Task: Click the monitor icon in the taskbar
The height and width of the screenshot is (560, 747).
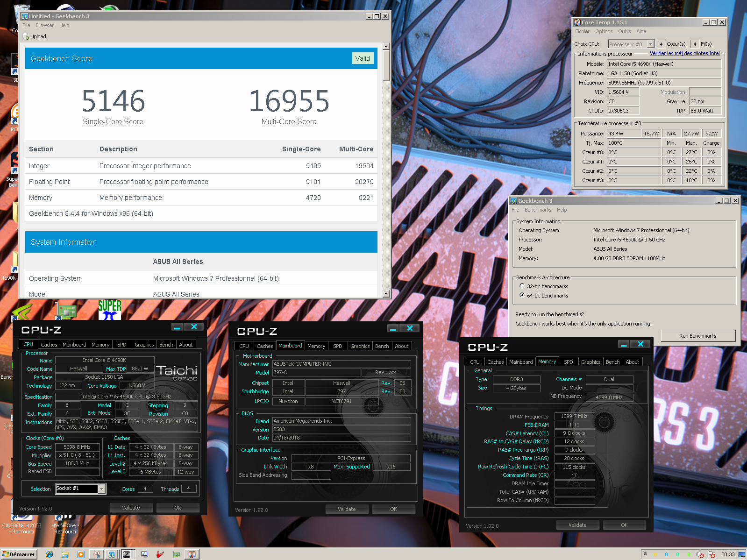Action: pos(144,554)
